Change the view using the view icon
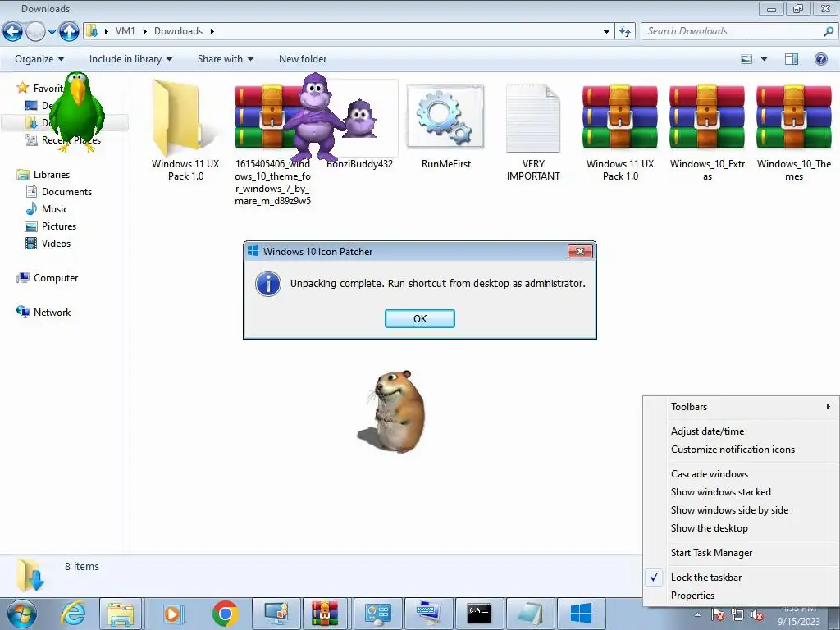The width and height of the screenshot is (840, 630). (x=746, y=59)
